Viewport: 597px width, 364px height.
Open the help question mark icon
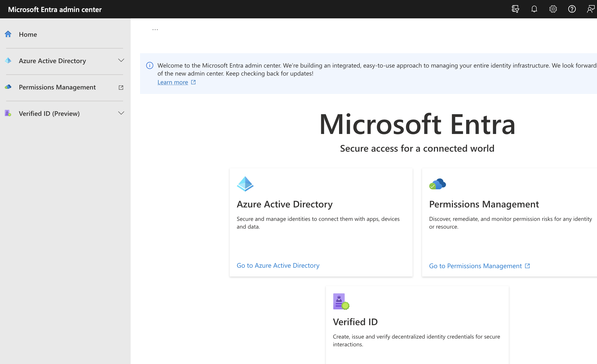[572, 9]
